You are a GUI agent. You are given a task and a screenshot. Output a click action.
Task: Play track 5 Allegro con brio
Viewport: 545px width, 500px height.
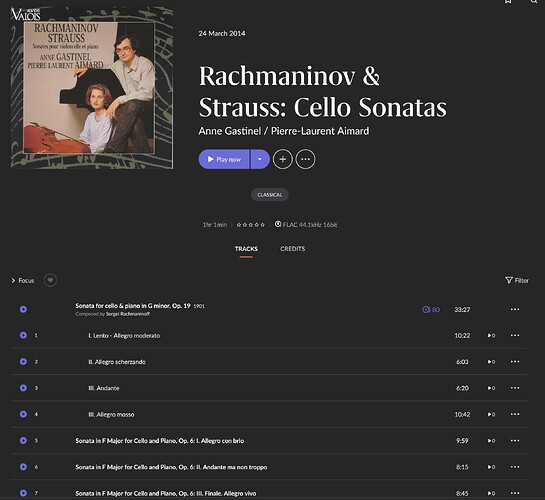click(23, 441)
